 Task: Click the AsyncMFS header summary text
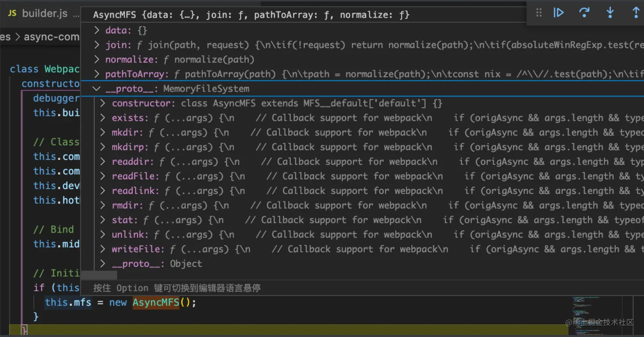251,15
